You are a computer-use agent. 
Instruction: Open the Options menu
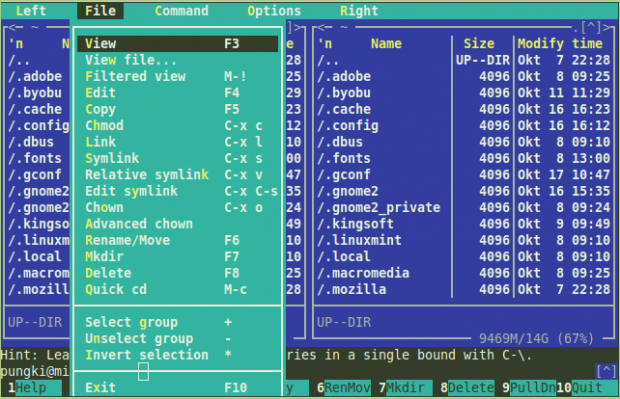(x=274, y=11)
